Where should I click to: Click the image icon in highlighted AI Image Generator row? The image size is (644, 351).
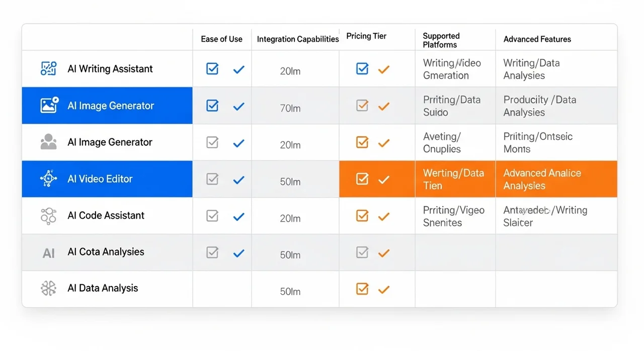(49, 105)
